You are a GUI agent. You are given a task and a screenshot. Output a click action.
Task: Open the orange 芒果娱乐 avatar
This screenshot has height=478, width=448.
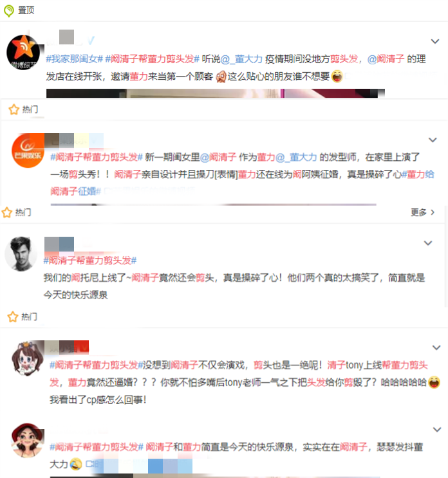pos(28,151)
